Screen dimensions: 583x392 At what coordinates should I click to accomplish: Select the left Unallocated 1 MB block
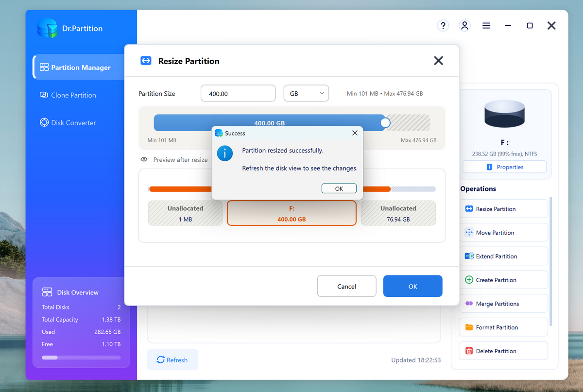pyautogui.click(x=185, y=213)
